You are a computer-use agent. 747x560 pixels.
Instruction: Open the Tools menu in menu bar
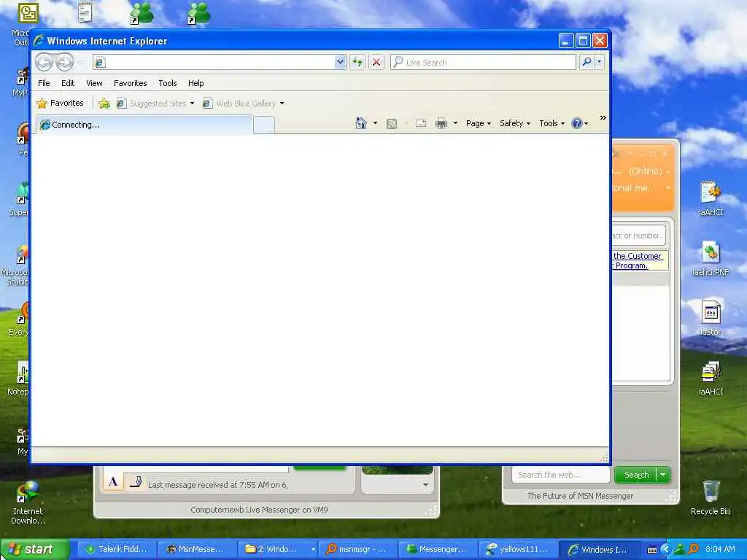[x=168, y=83]
